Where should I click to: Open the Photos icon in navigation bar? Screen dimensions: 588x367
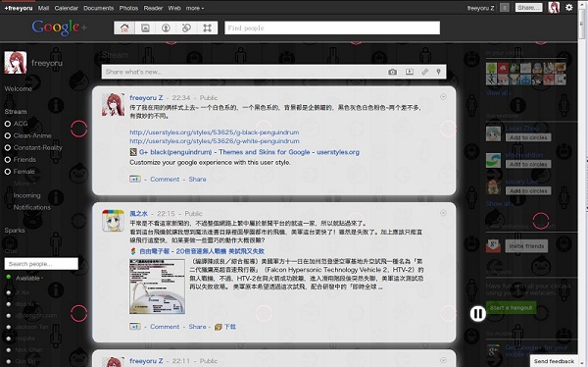tap(145, 27)
